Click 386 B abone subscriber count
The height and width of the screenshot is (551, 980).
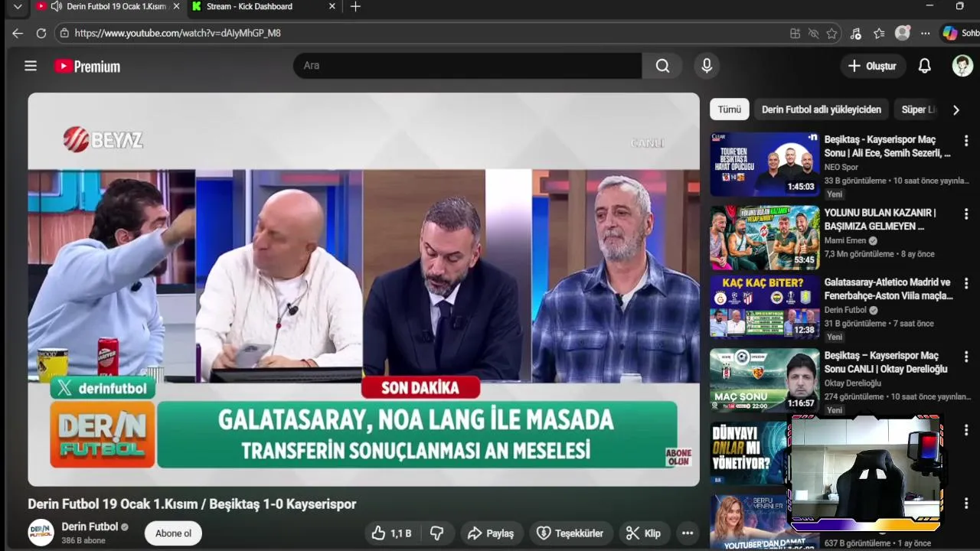point(83,540)
